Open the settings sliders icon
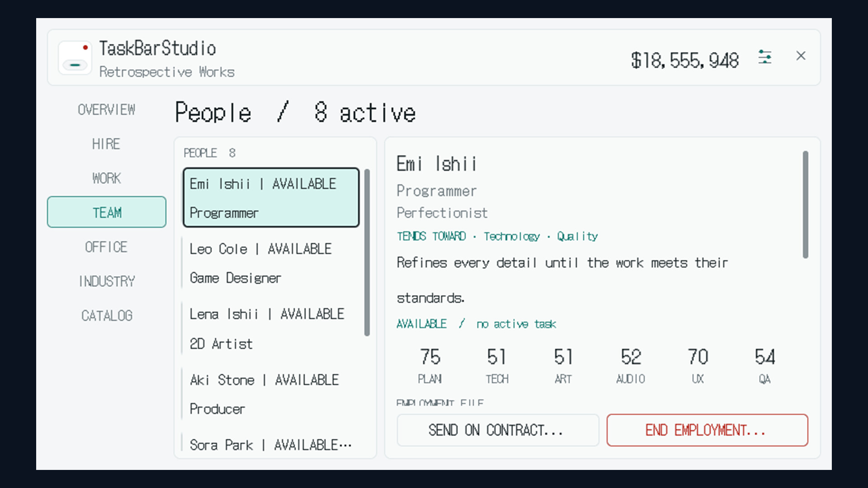The width and height of the screenshot is (868, 488). coord(764,57)
